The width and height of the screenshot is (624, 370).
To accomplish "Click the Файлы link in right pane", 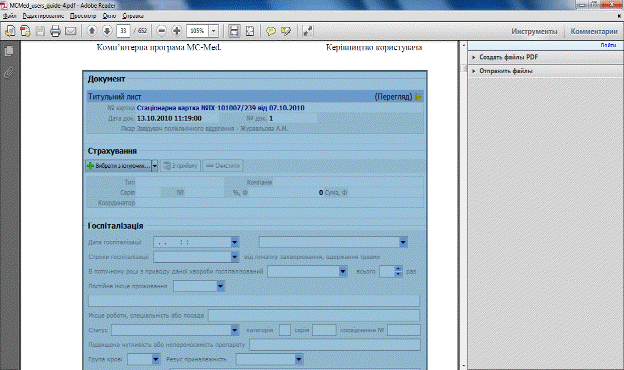I will [x=608, y=45].
